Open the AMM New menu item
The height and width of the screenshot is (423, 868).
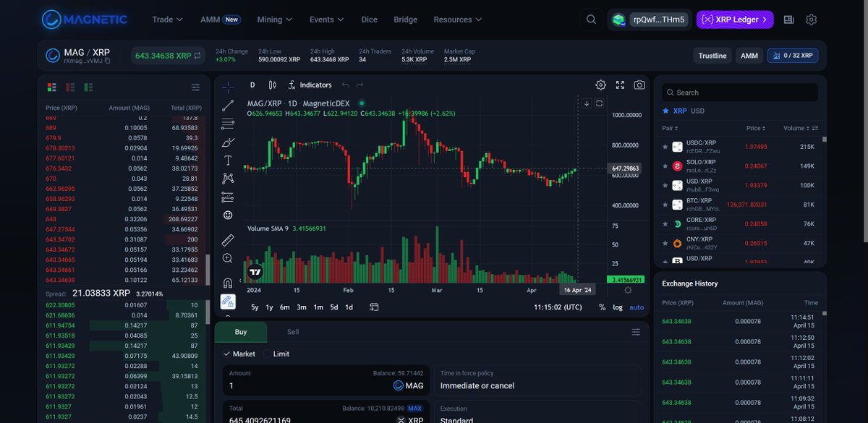[x=220, y=20]
